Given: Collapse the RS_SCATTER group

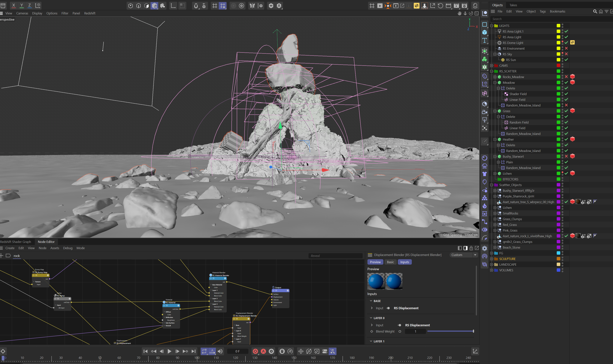Looking at the screenshot, I should tap(491, 71).
